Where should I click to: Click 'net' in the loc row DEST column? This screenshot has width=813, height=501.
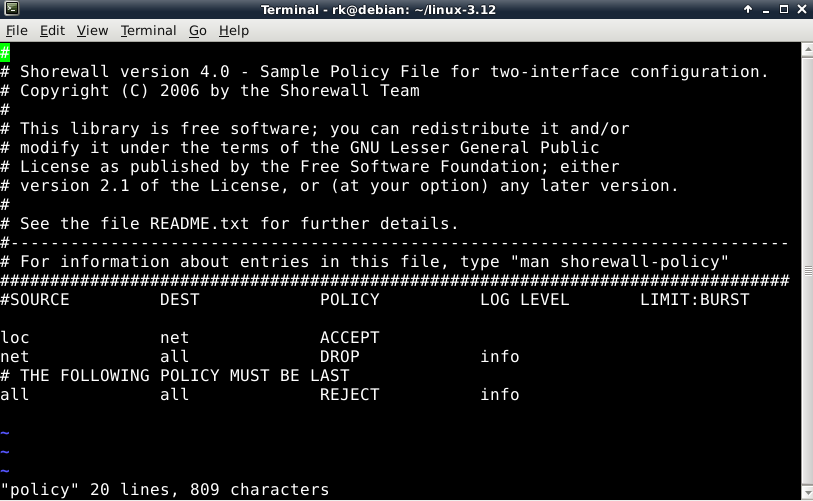[175, 338]
